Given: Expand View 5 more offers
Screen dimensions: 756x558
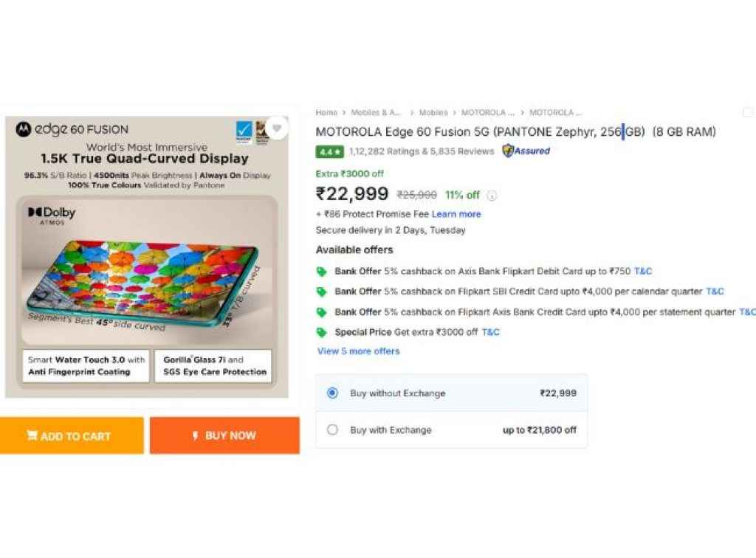Looking at the screenshot, I should point(358,351).
